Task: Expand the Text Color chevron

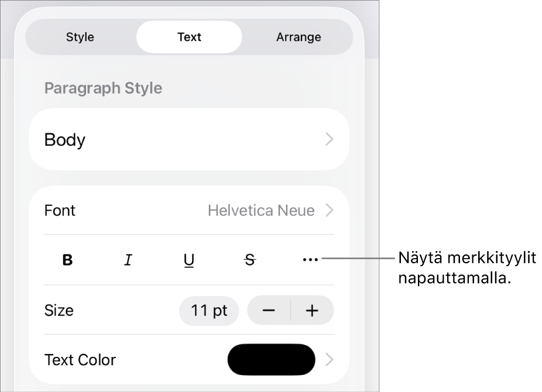Action: [x=330, y=360]
